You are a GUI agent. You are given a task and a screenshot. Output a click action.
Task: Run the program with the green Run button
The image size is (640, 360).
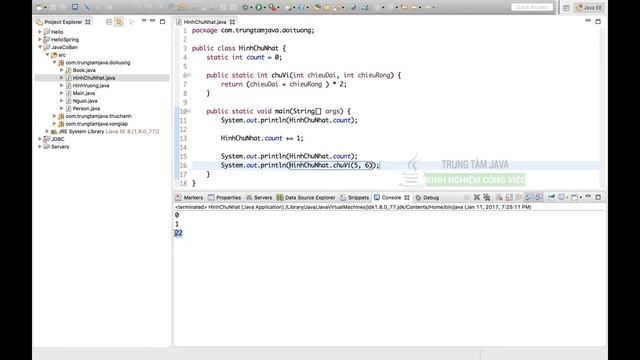[258, 7]
